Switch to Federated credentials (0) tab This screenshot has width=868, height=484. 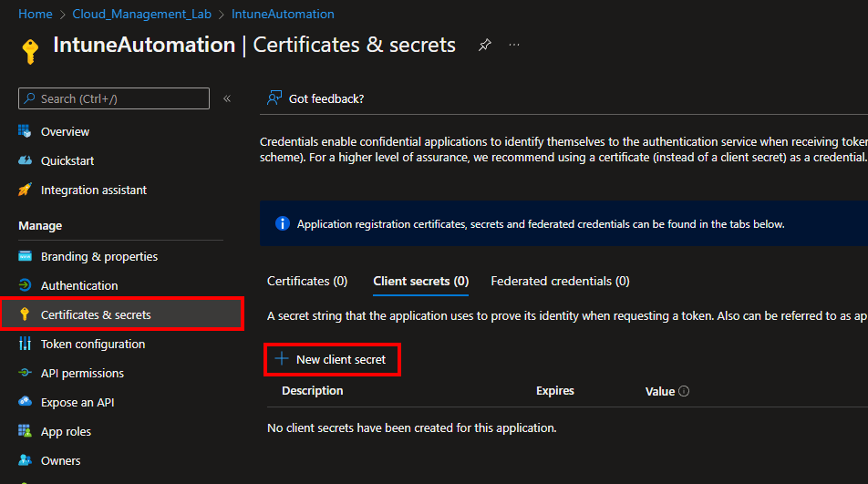[x=560, y=281]
